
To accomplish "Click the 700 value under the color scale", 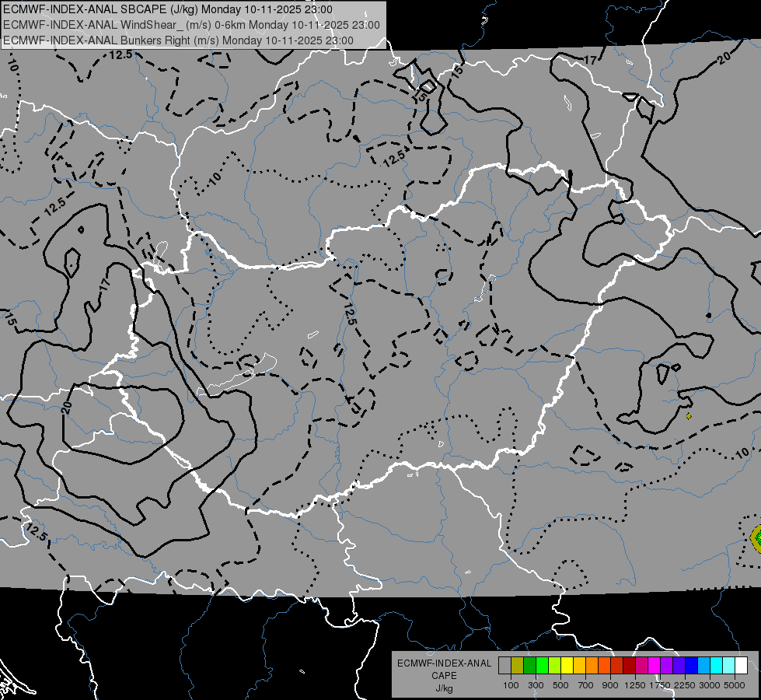I will click(586, 685).
